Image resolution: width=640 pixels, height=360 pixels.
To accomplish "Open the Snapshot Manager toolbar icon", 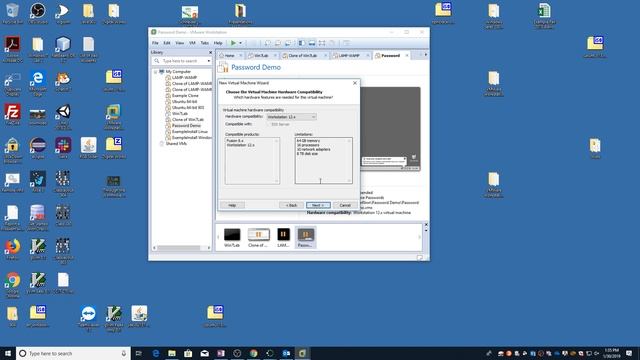I will [x=288, y=43].
